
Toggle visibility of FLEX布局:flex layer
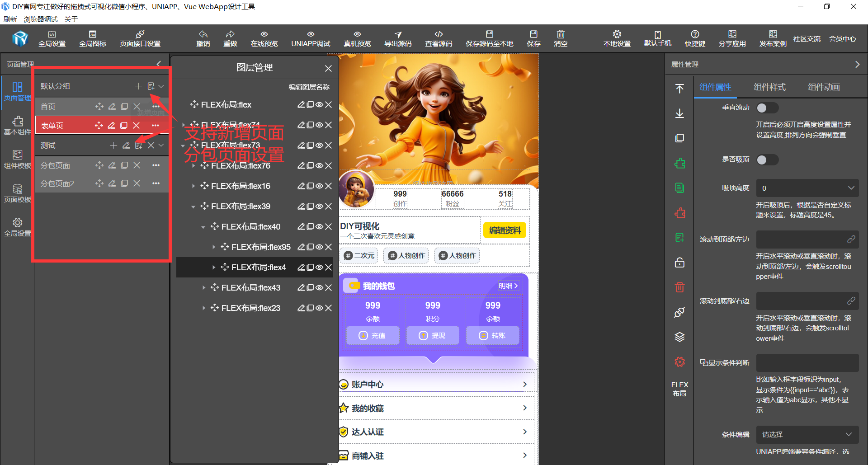tap(319, 105)
